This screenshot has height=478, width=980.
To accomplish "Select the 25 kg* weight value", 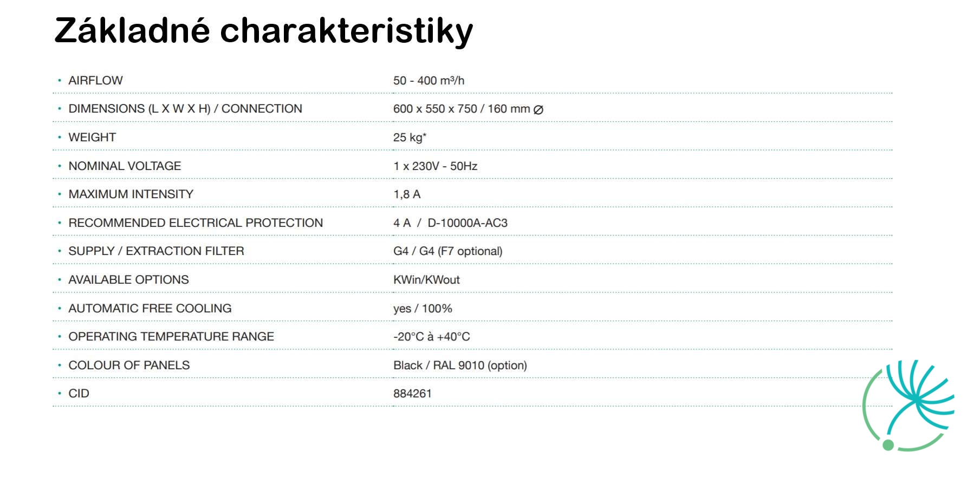I will tap(410, 137).
